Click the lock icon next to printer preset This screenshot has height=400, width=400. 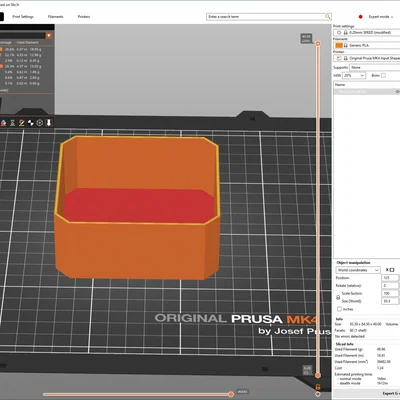tap(346, 58)
